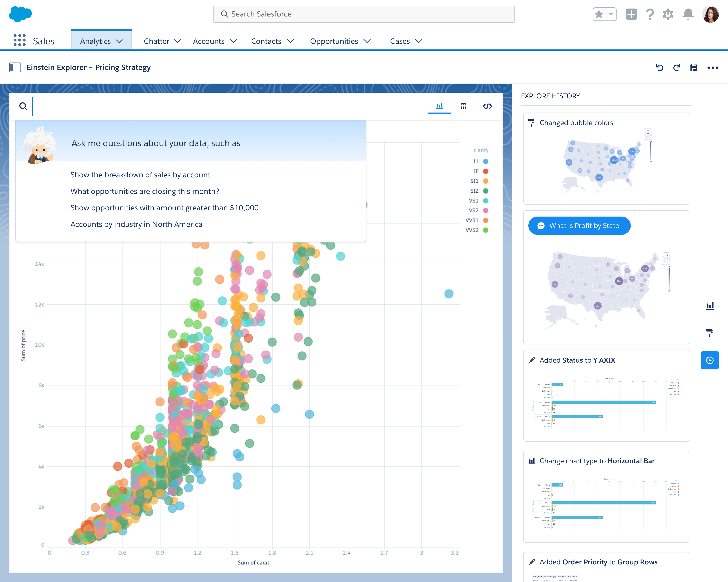Viewport: 728px width, 582px height.
Task: Click the VS1 clarity legend swatch
Action: pos(486,200)
